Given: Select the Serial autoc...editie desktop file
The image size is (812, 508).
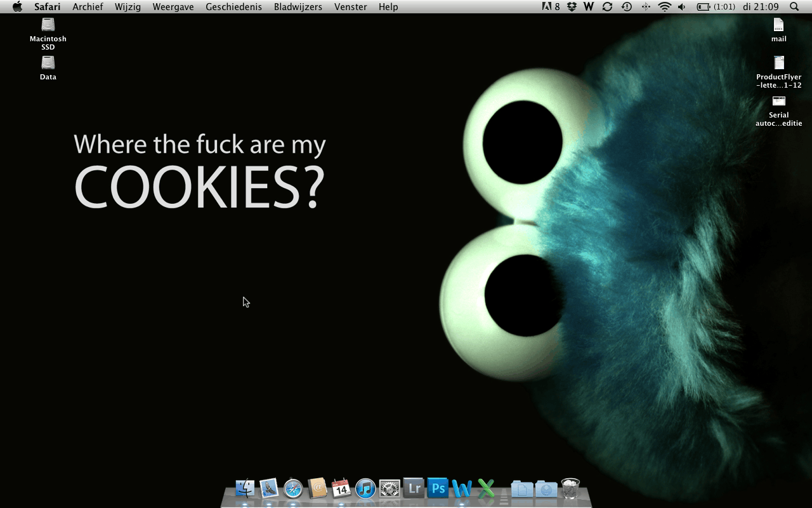Looking at the screenshot, I should [x=779, y=110].
